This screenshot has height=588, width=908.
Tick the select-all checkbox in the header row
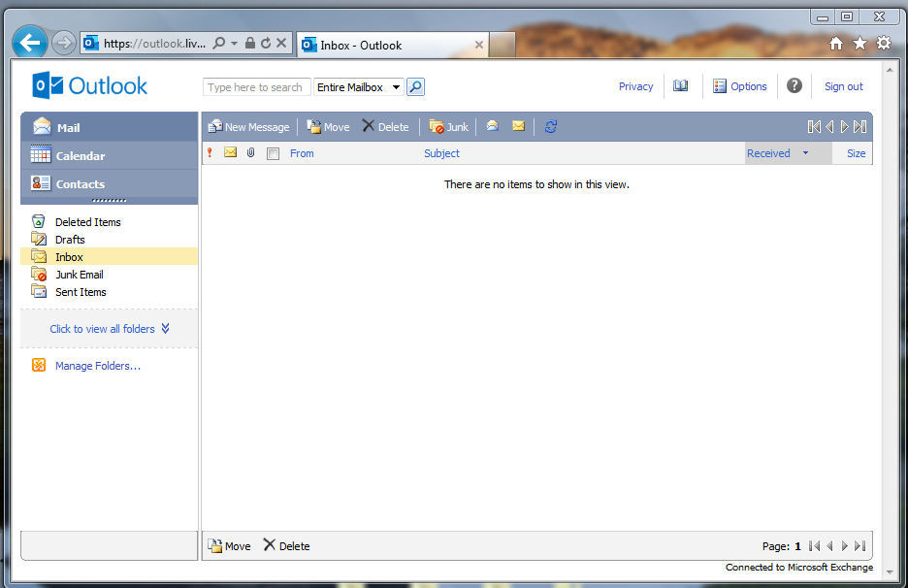pyautogui.click(x=273, y=153)
